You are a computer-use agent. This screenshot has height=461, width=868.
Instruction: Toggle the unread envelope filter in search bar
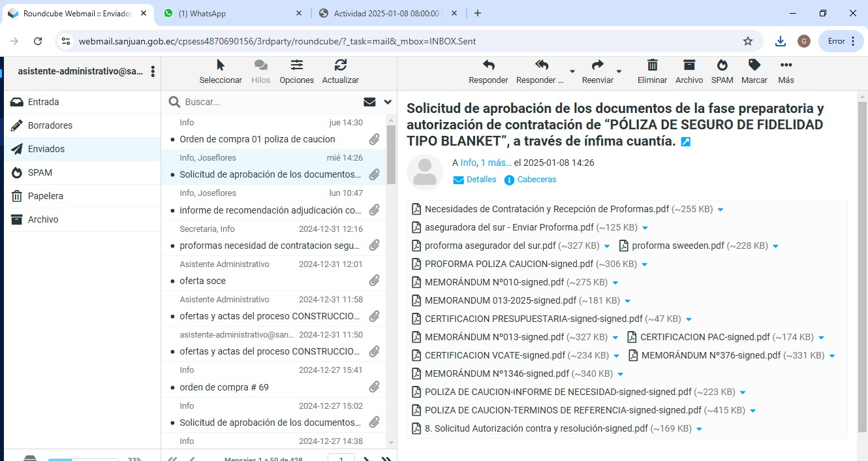369,102
